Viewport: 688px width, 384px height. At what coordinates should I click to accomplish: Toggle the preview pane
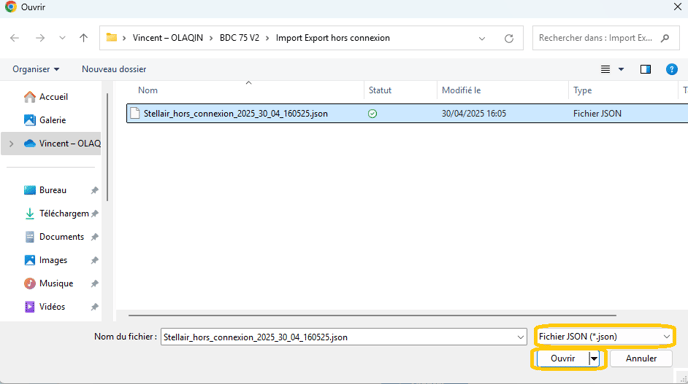pos(645,69)
